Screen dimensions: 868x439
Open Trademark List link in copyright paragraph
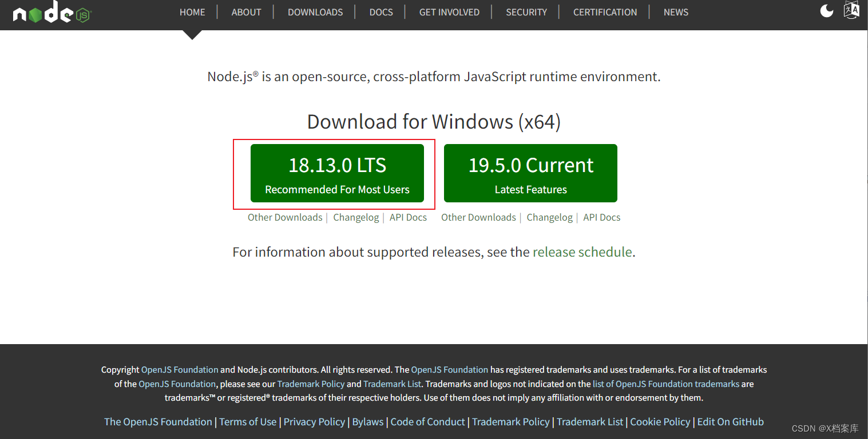[392, 384]
